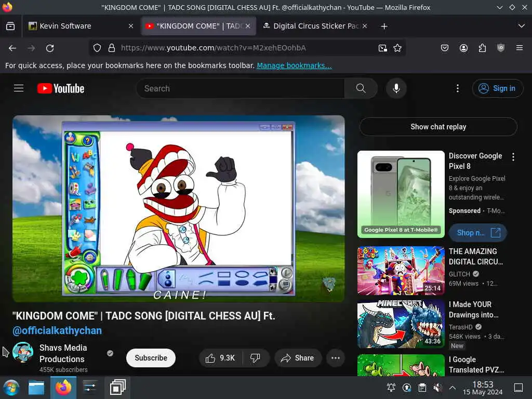The image size is (532, 399).
Task: Open YouTube settings three-dot menu
Action: coord(457,88)
